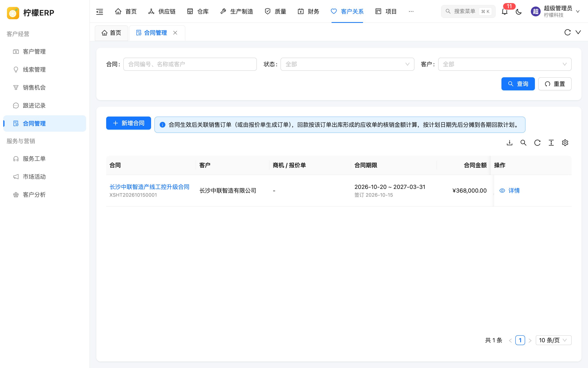Refresh the contract table icon

click(x=537, y=143)
